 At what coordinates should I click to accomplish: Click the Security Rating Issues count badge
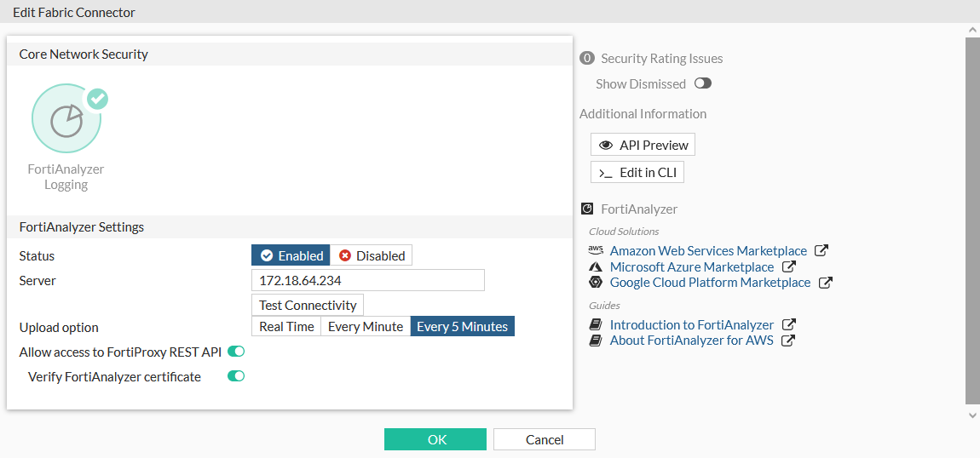586,59
